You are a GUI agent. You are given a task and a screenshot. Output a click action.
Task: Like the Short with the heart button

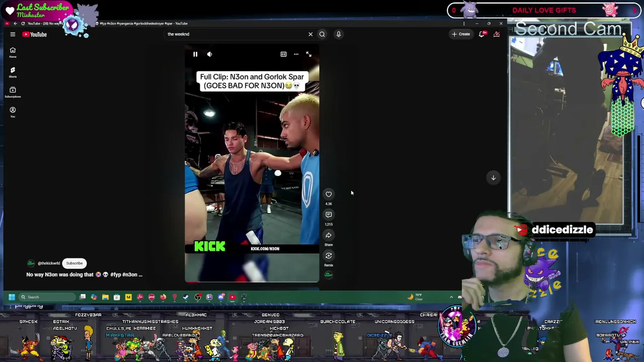point(329,194)
